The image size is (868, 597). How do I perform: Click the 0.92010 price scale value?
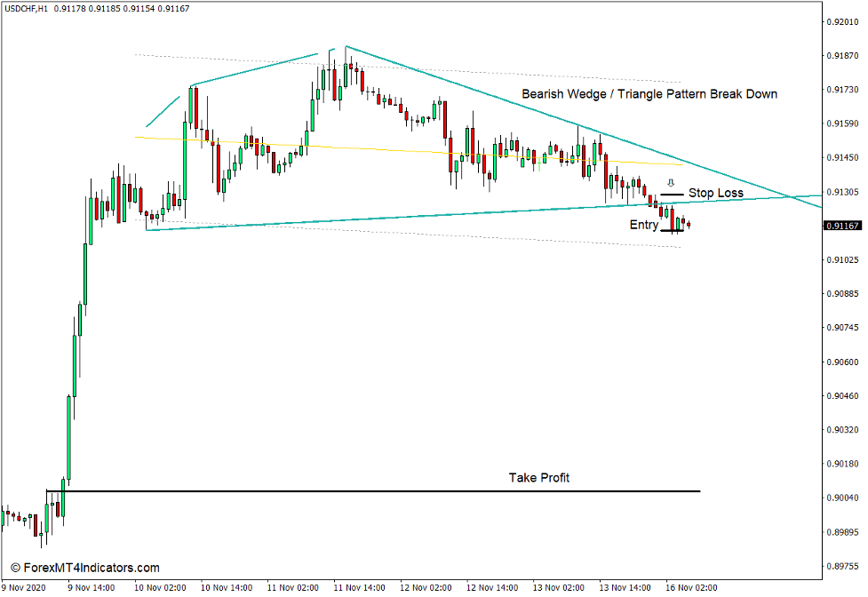842,21
